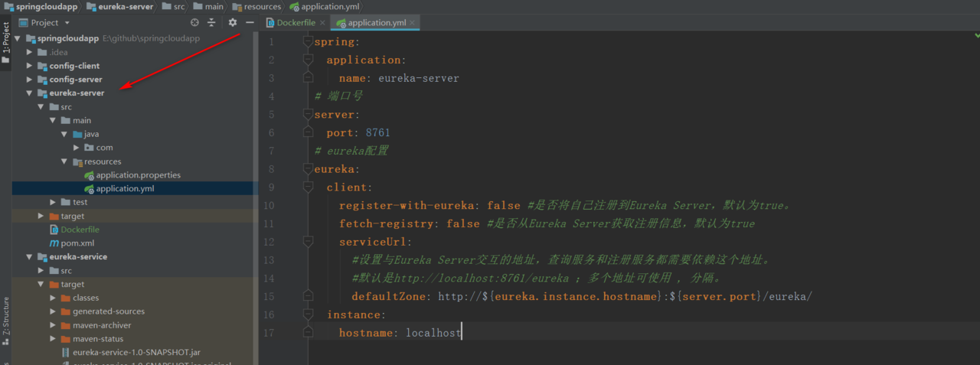Click the application.properties Spring leaf icon
980x365 pixels.
click(x=90, y=175)
